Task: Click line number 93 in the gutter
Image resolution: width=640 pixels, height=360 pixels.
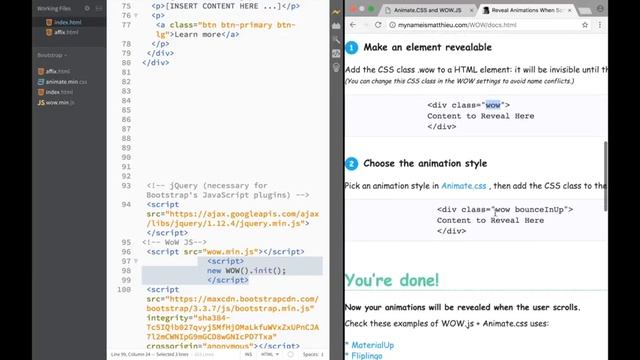Action: 126,186
